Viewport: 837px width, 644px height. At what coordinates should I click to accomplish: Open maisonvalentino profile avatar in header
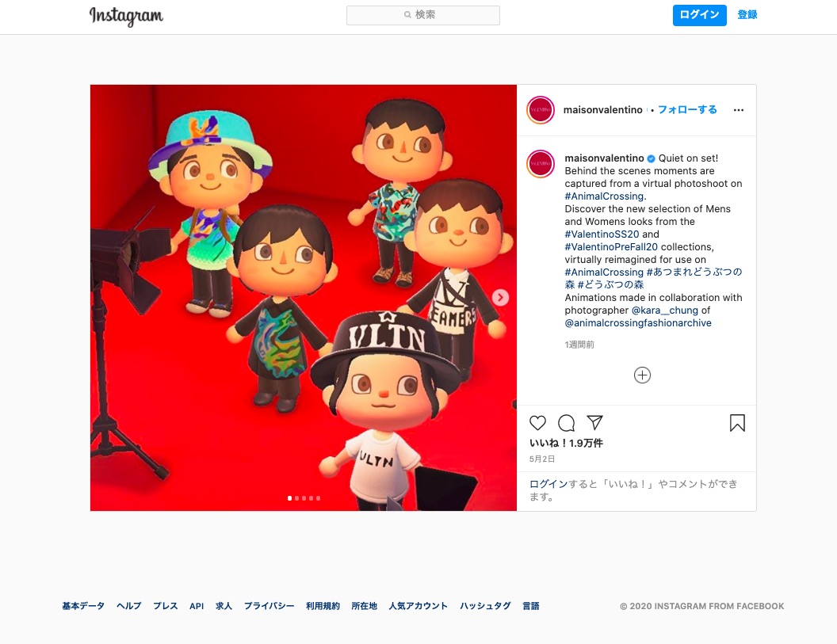(541, 110)
